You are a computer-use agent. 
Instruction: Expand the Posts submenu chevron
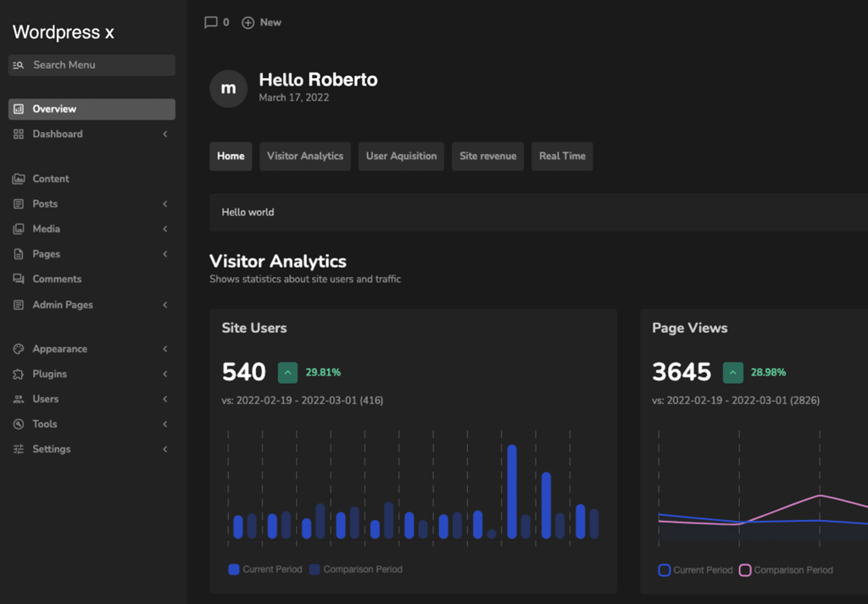[x=165, y=203]
